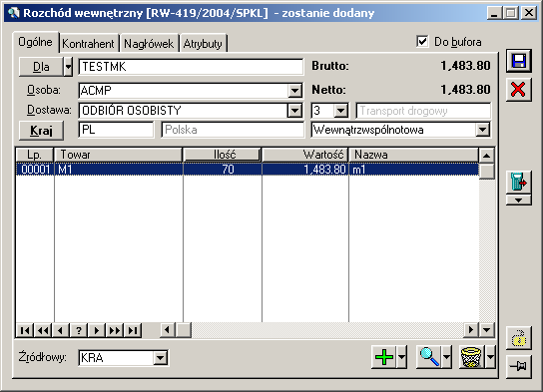543x392 pixels.
Task: Click the table's vertical scrollbar thumb
Action: tap(486, 171)
